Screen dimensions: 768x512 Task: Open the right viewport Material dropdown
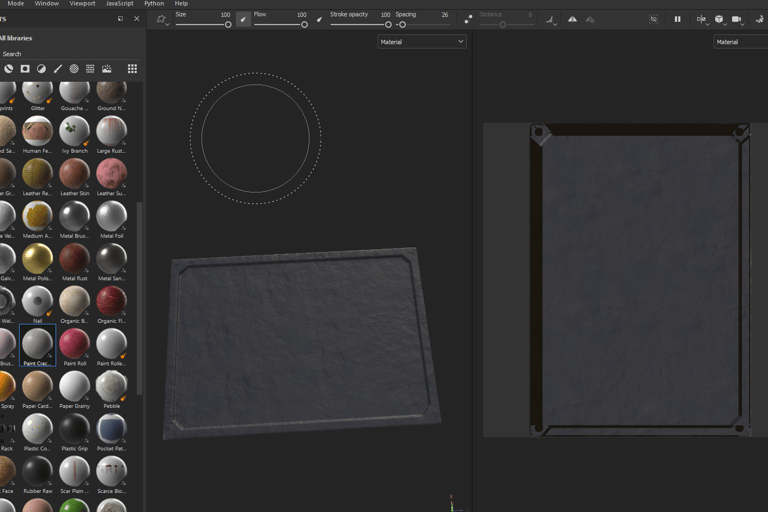pyautogui.click(x=740, y=42)
